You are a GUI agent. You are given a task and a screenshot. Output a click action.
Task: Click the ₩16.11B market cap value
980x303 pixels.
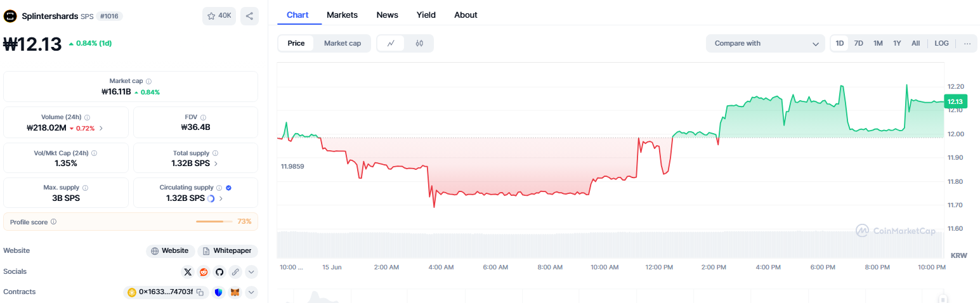click(116, 92)
